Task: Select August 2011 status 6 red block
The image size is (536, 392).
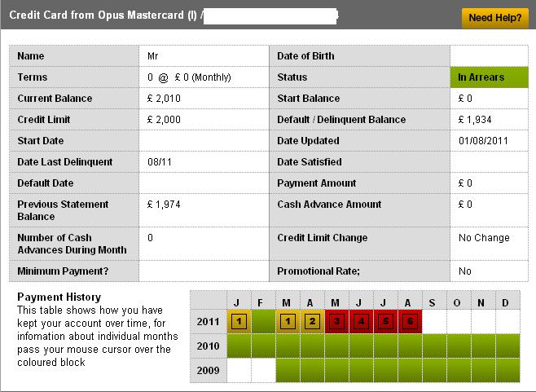Action: point(410,321)
